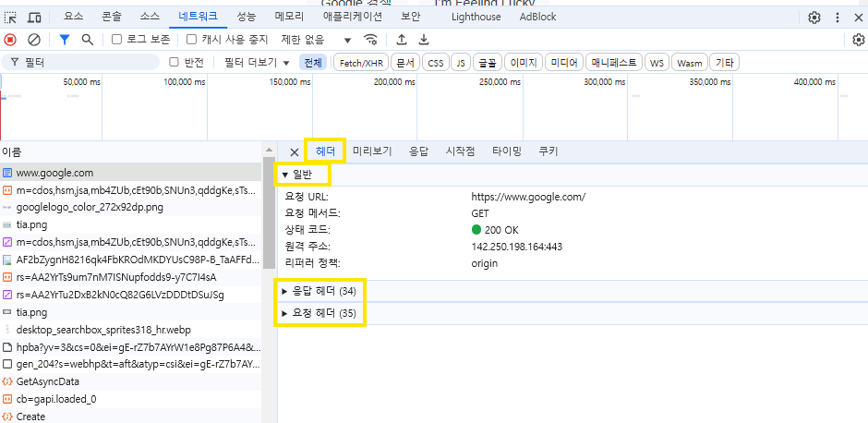Select the 네트워크 panel tab
The width and height of the screenshot is (868, 423).
pos(199,18)
